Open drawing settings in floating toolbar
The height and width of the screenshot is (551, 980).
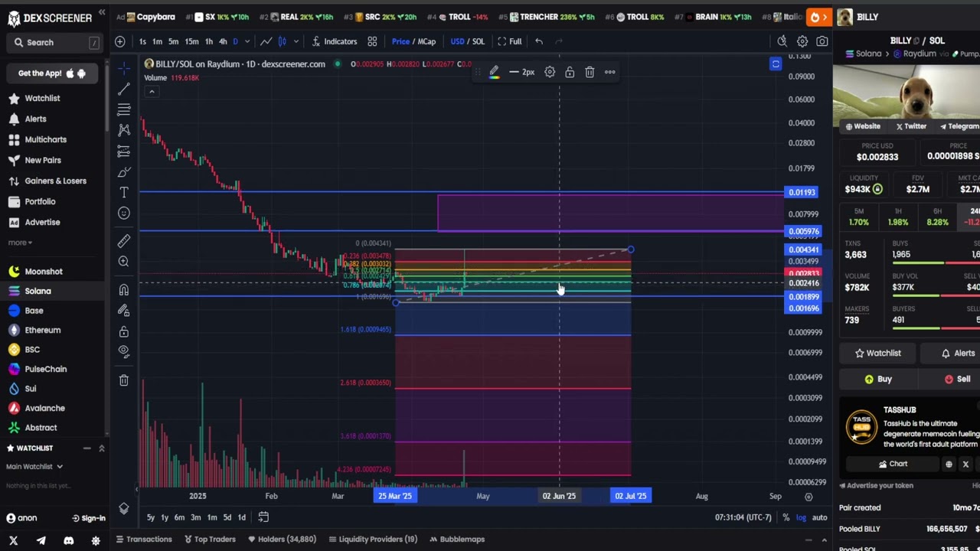click(550, 72)
